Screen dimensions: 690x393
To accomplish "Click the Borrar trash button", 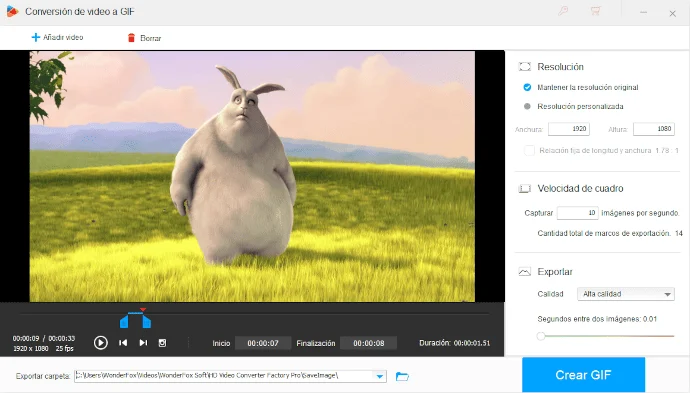I will (x=144, y=38).
